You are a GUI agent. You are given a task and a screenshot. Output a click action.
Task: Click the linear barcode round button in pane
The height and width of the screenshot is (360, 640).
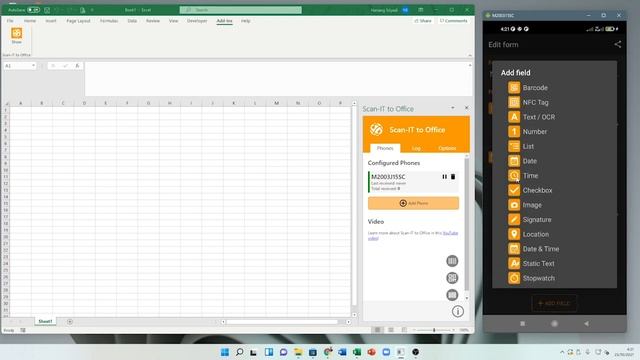(452, 261)
